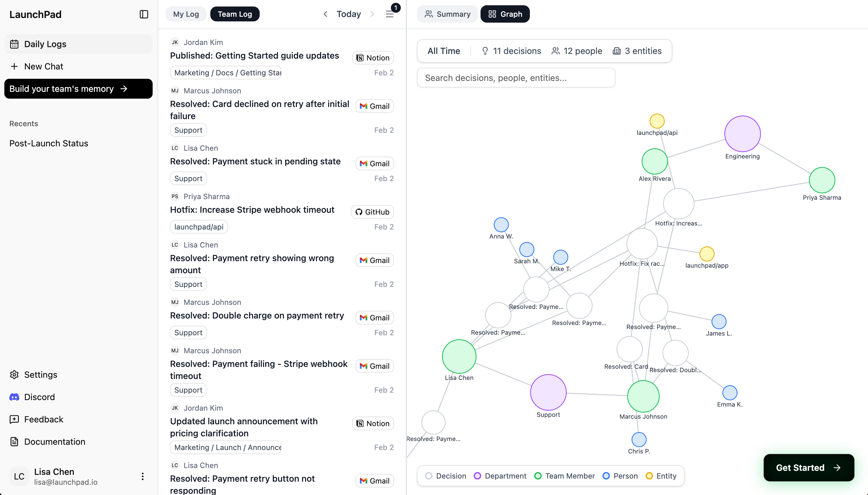This screenshot has height=495, width=868.
Task: Click Build your team's memory button
Action: [x=78, y=89]
